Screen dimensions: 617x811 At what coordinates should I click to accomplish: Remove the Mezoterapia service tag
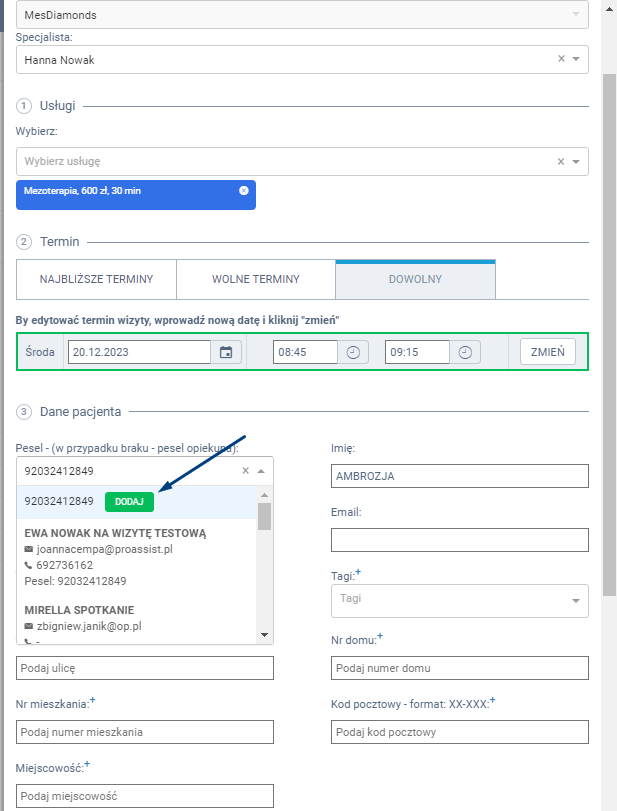[x=244, y=190]
